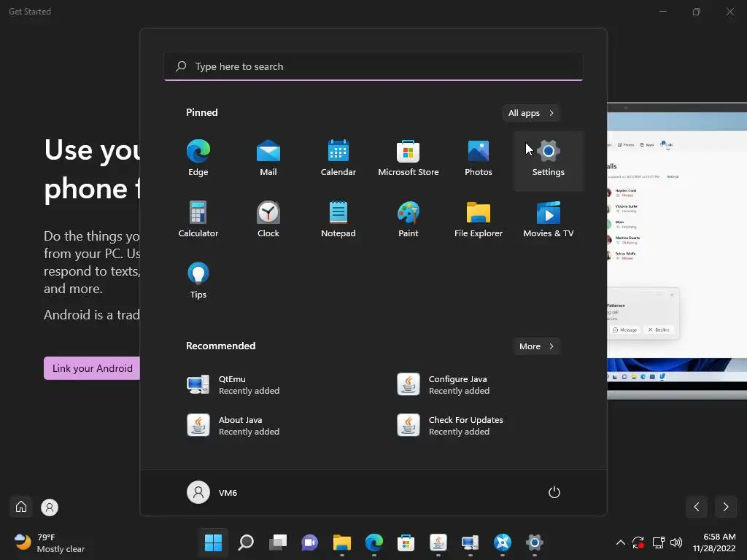The image size is (747, 560).
Task: Open taskbar Search
Action: (246, 542)
